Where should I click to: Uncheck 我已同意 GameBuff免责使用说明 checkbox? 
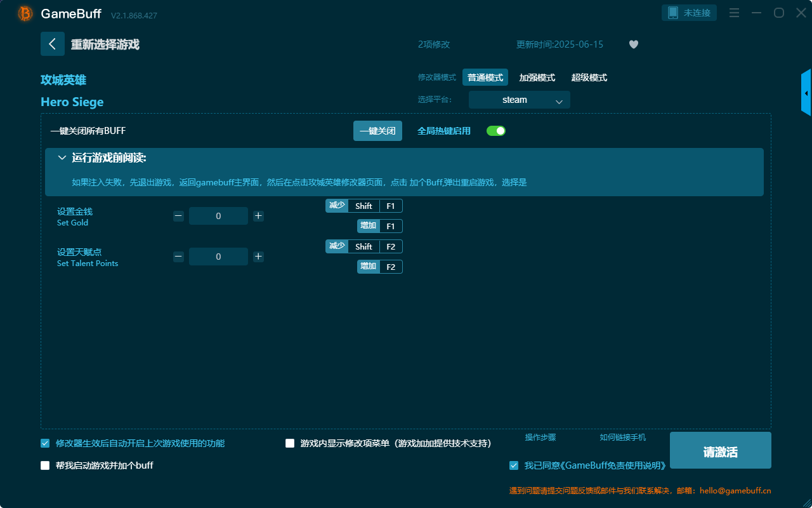(x=514, y=465)
